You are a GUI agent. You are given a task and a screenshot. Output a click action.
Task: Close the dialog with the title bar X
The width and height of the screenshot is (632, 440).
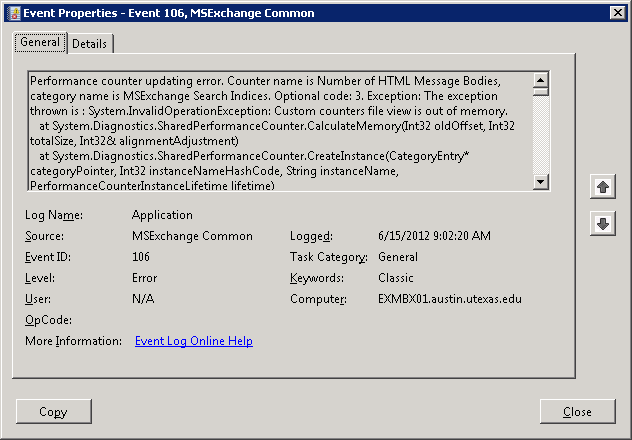pyautogui.click(x=614, y=13)
